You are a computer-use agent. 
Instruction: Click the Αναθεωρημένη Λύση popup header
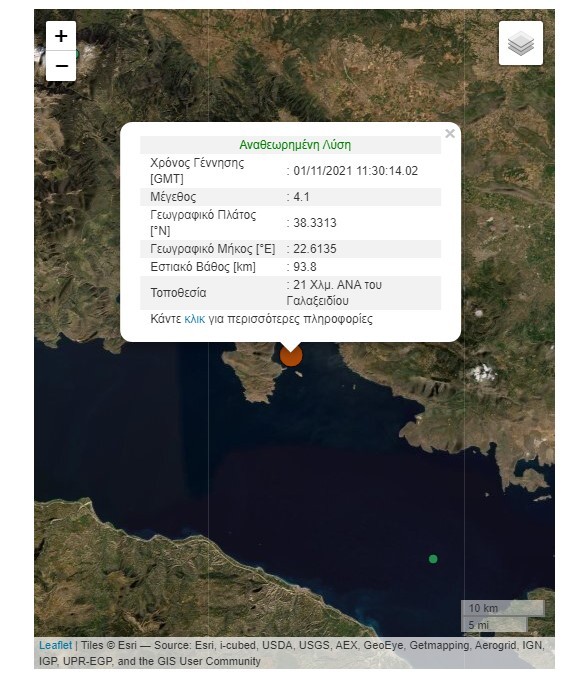pos(295,145)
